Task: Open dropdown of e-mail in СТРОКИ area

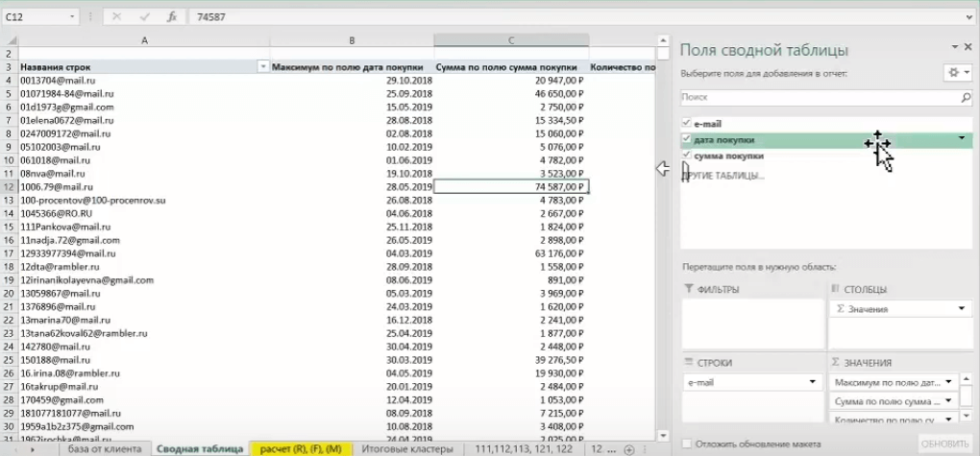Action: [x=813, y=382]
